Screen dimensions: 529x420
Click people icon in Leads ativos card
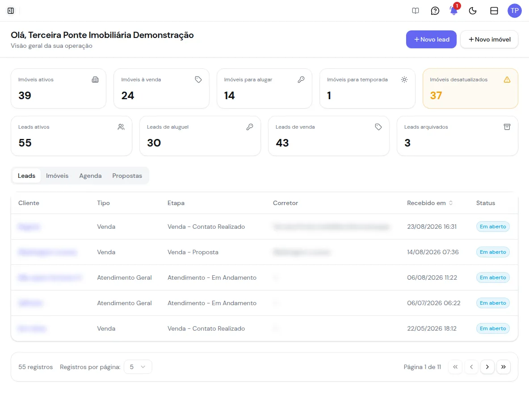coord(121,127)
